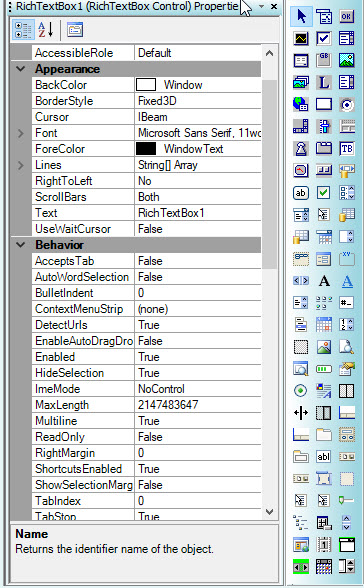Select the AccessibleRole property row

pyautogui.click(x=147, y=53)
